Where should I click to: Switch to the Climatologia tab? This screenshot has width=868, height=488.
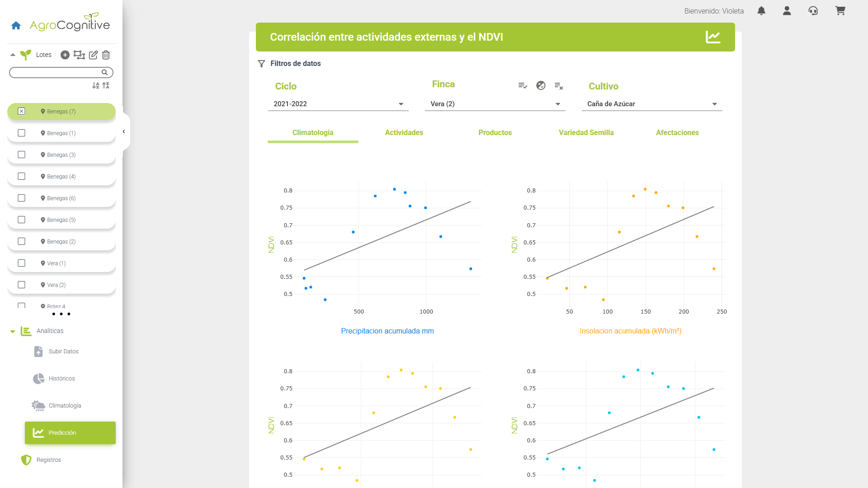coord(313,133)
